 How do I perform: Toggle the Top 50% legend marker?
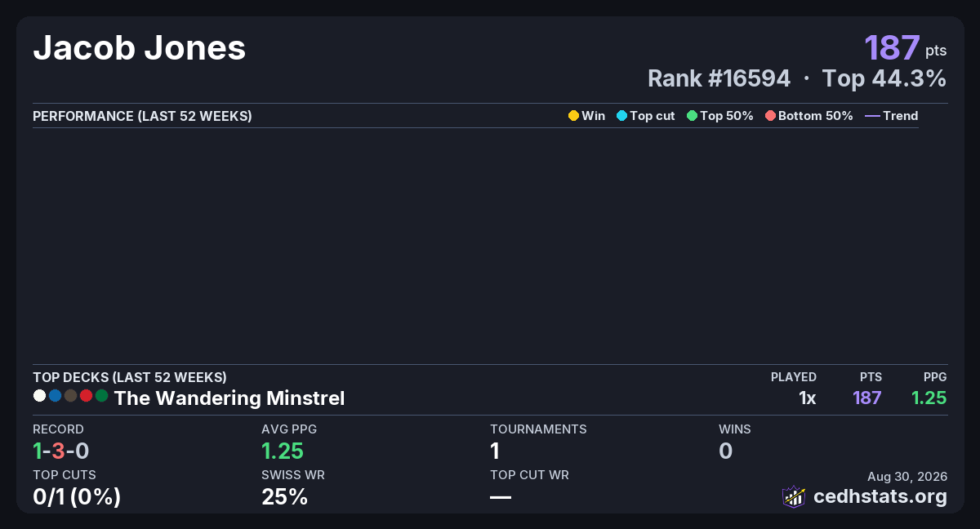pyautogui.click(x=693, y=116)
